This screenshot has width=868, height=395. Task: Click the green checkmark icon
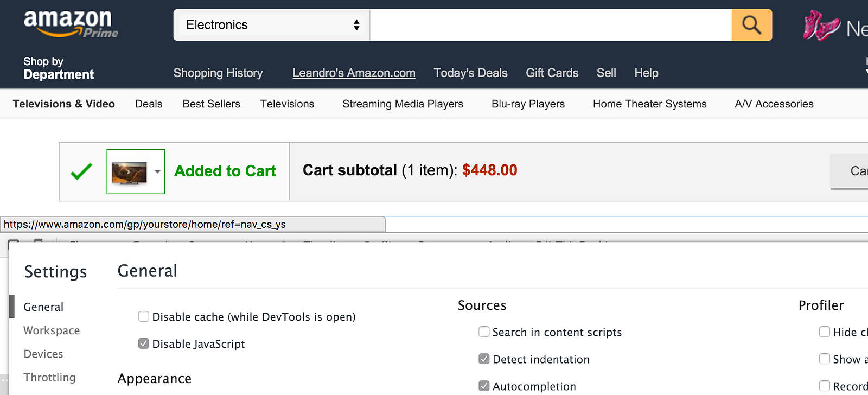coord(81,172)
